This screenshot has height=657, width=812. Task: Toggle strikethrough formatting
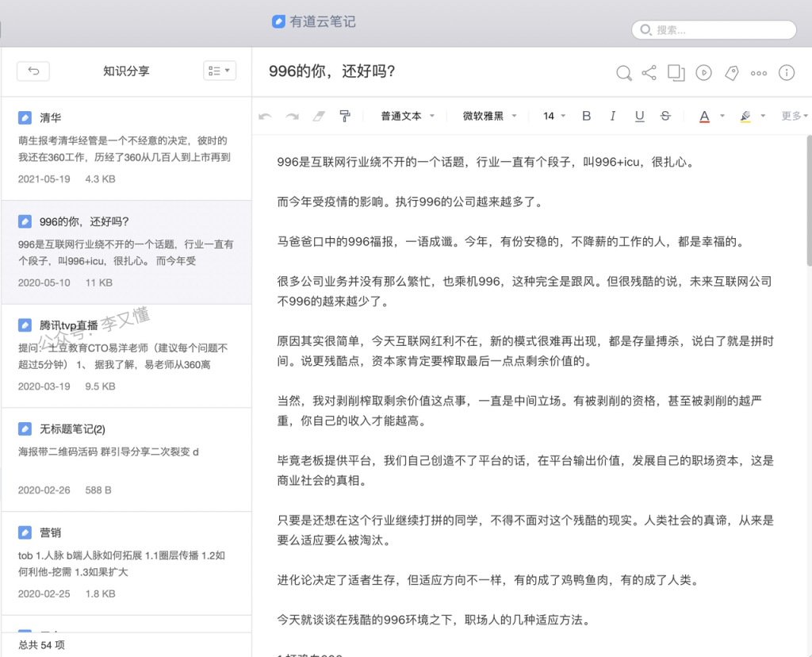(x=665, y=116)
